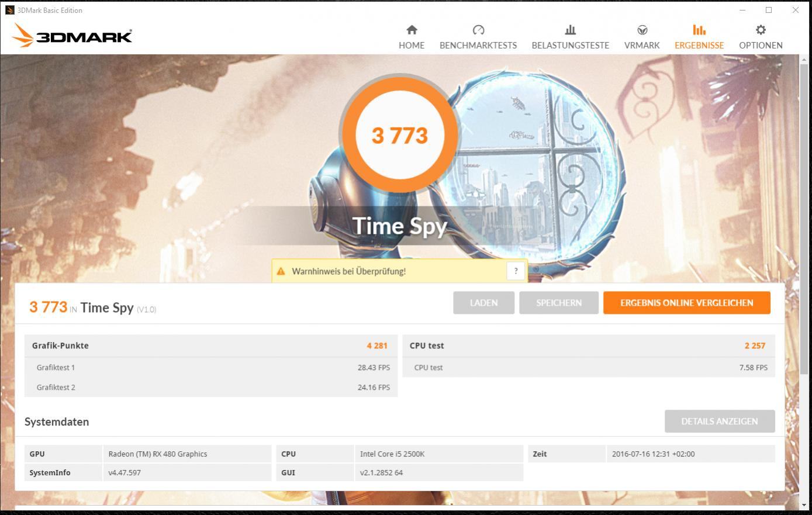The image size is (812, 515).
Task: Click the 3DMark logo
Action: (x=72, y=36)
